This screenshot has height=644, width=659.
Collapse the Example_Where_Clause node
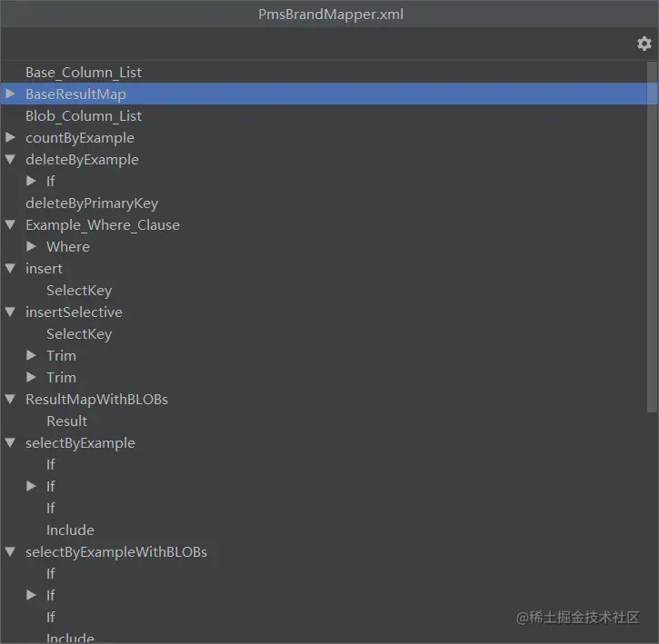pos(11,224)
